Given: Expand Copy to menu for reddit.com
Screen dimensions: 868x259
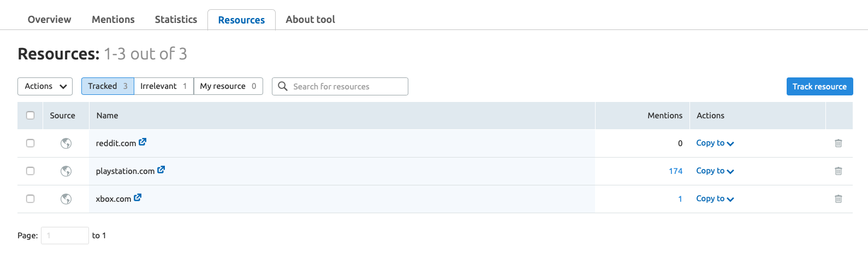Looking at the screenshot, I should [x=715, y=143].
